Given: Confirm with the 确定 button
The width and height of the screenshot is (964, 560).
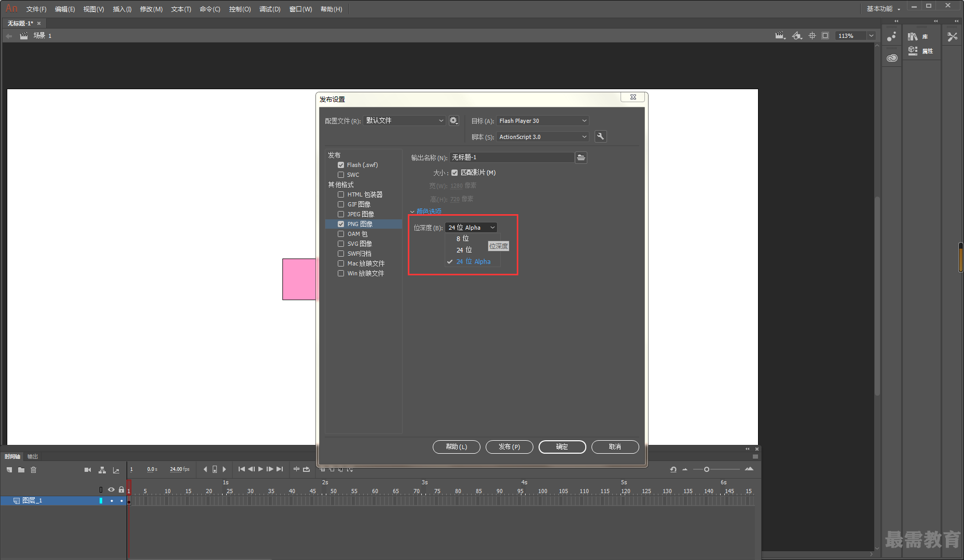Looking at the screenshot, I should pos(562,446).
